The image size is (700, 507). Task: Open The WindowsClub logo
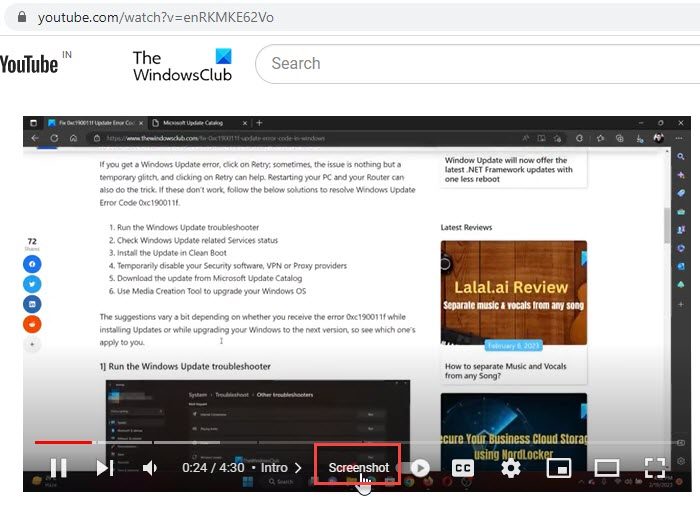[182, 65]
